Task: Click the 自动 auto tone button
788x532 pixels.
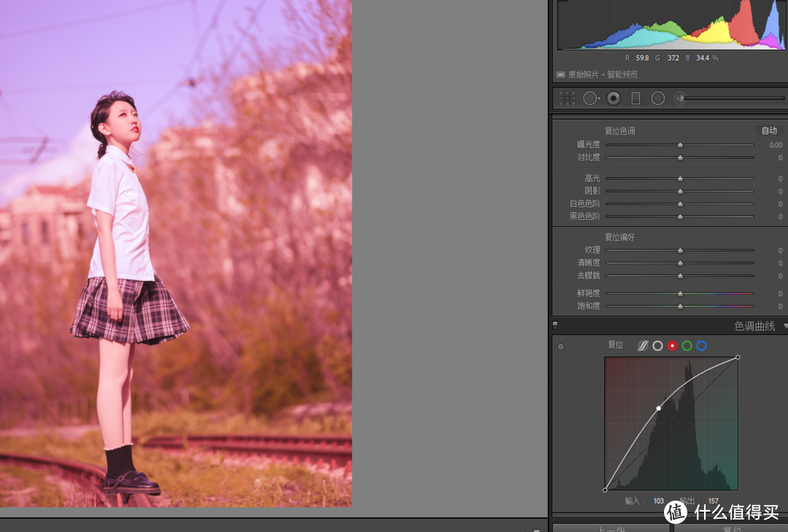Action: (x=770, y=130)
